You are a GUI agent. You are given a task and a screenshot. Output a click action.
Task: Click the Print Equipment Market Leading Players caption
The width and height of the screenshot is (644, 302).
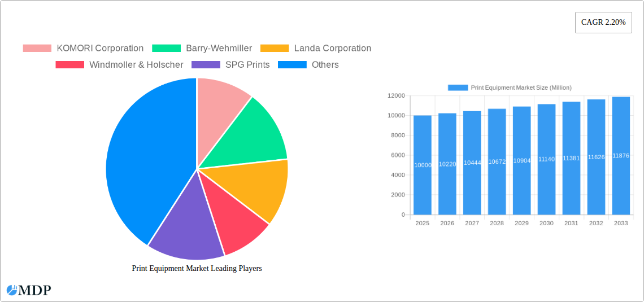tap(197, 268)
